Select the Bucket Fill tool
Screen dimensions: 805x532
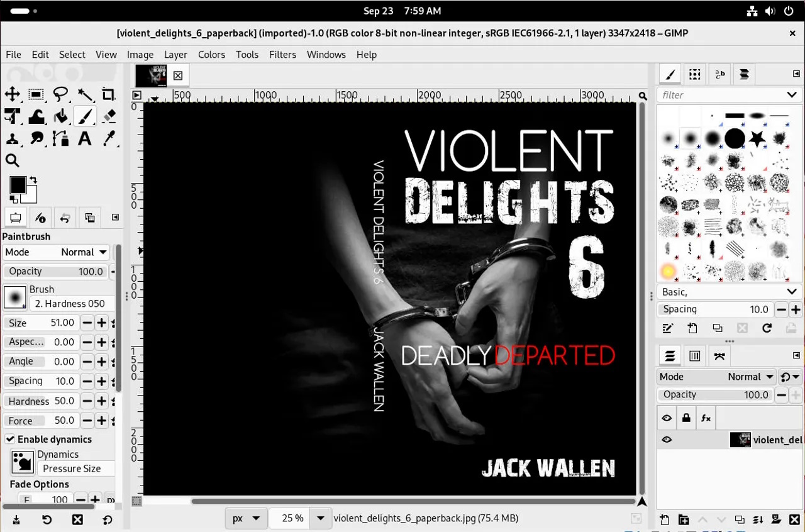60,116
